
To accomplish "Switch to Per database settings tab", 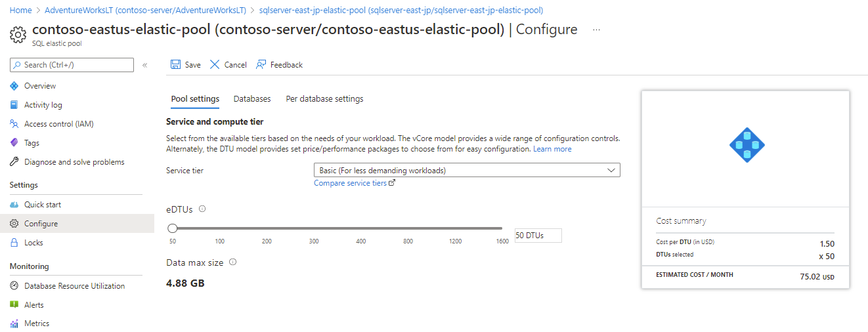I will [324, 99].
